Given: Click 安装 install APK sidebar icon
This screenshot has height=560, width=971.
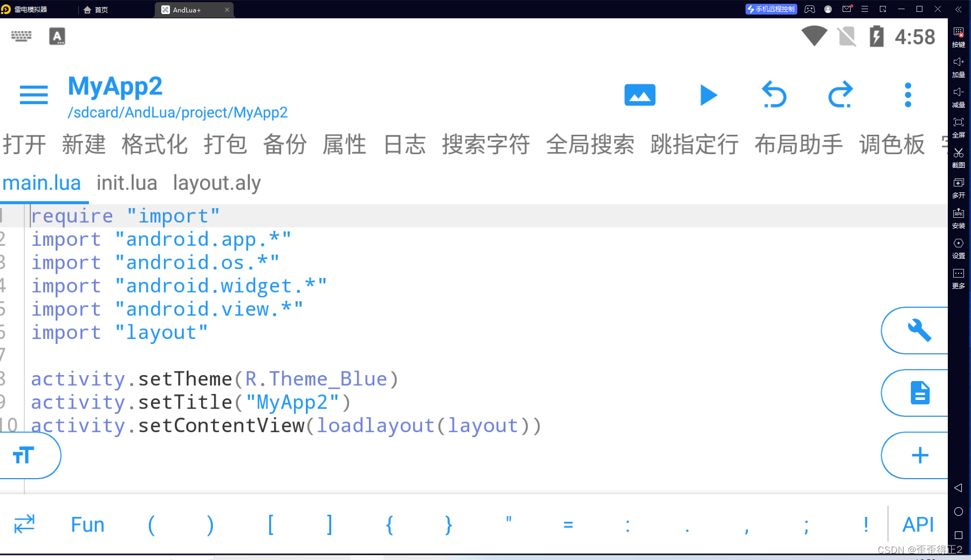Looking at the screenshot, I should tap(959, 218).
